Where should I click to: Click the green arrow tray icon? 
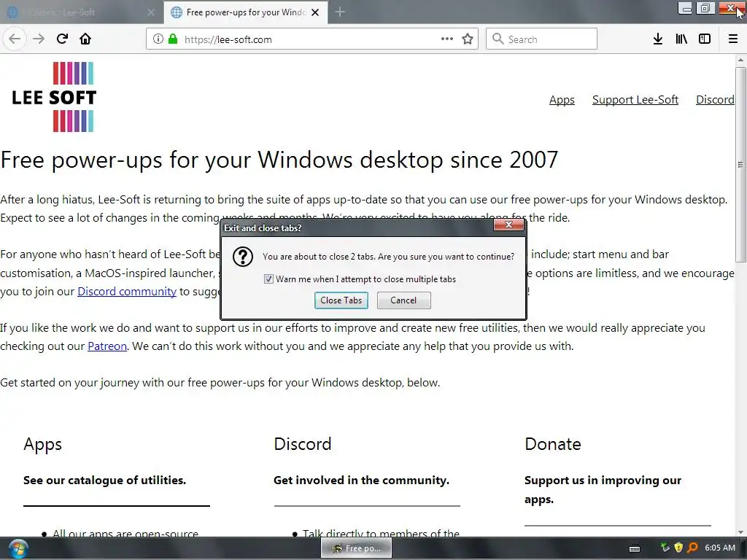point(665,548)
